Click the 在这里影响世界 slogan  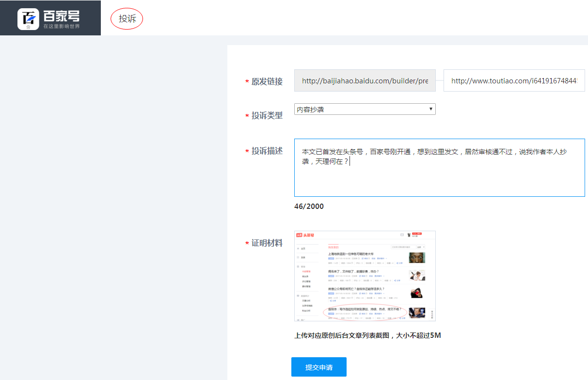[62, 26]
